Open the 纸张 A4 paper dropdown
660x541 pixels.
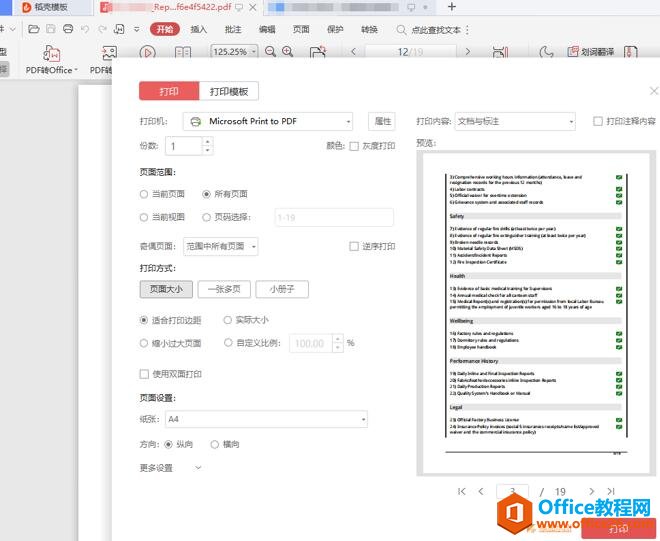click(x=266, y=419)
